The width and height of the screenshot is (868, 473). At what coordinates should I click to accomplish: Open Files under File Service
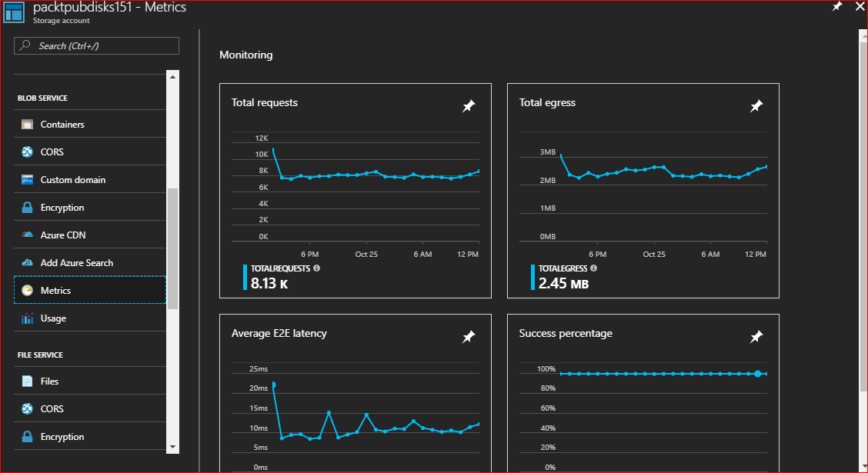pos(90,381)
